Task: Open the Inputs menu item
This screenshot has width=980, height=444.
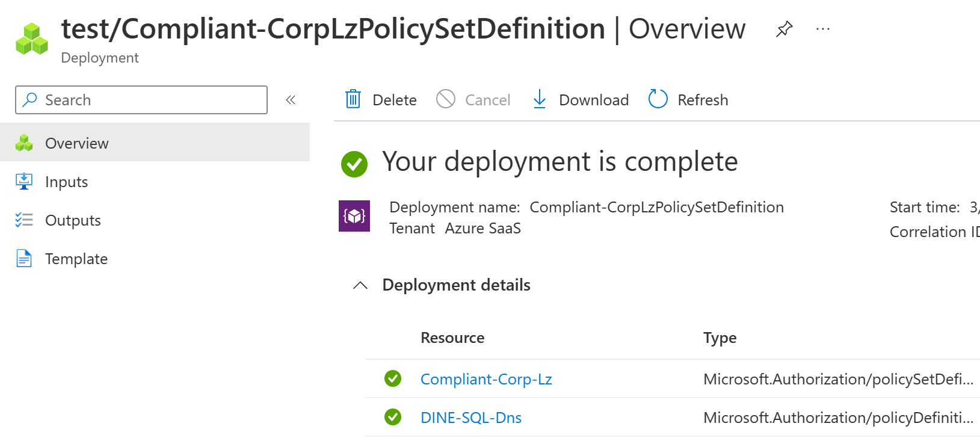Action: pos(155,181)
